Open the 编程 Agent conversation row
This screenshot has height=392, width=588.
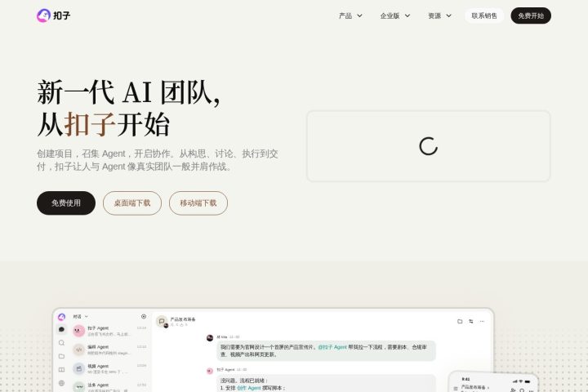click(x=109, y=350)
